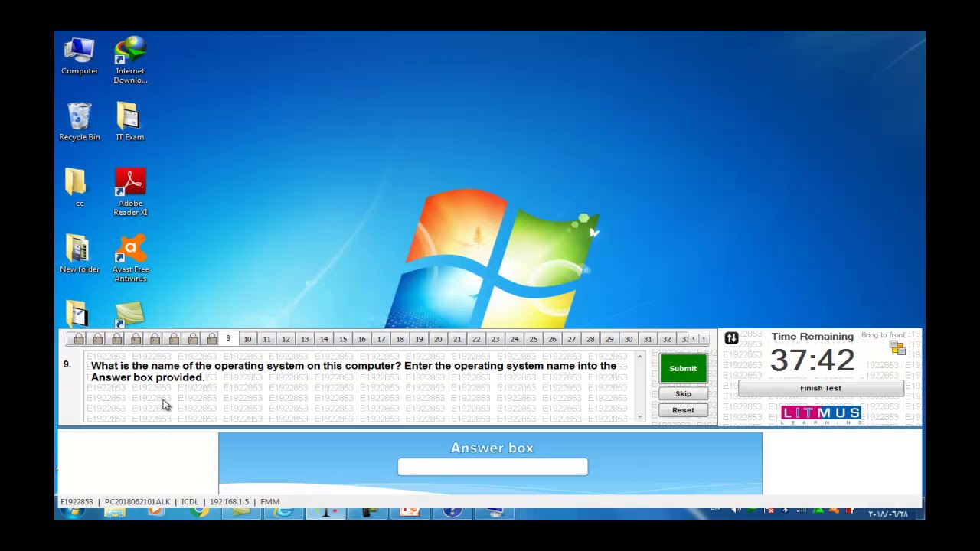This screenshot has width=980, height=551.
Task: Reset the current question
Action: (683, 410)
